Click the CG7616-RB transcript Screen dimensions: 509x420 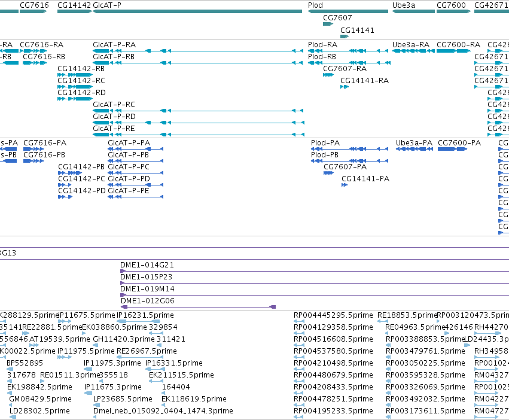point(35,63)
